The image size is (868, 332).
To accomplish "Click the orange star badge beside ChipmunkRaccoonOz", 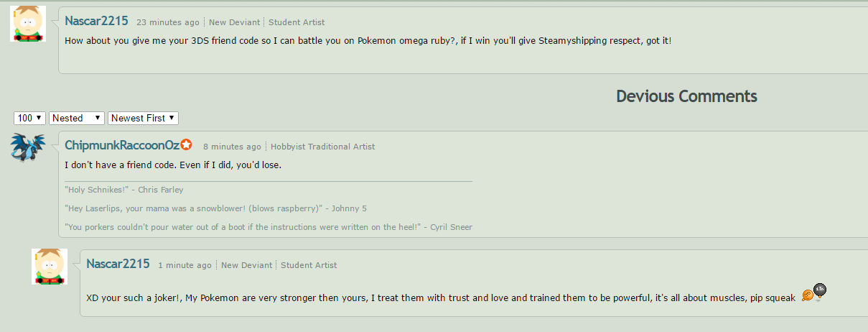I will point(186,145).
